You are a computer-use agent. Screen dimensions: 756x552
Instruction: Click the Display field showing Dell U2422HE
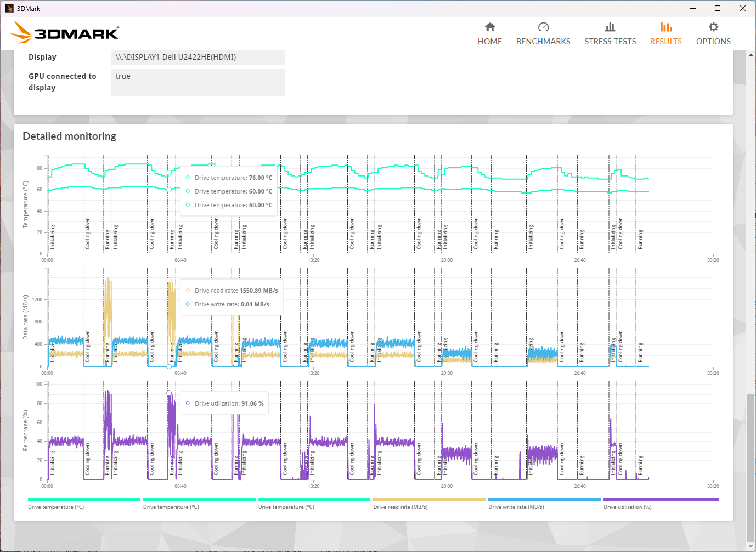[x=198, y=57]
